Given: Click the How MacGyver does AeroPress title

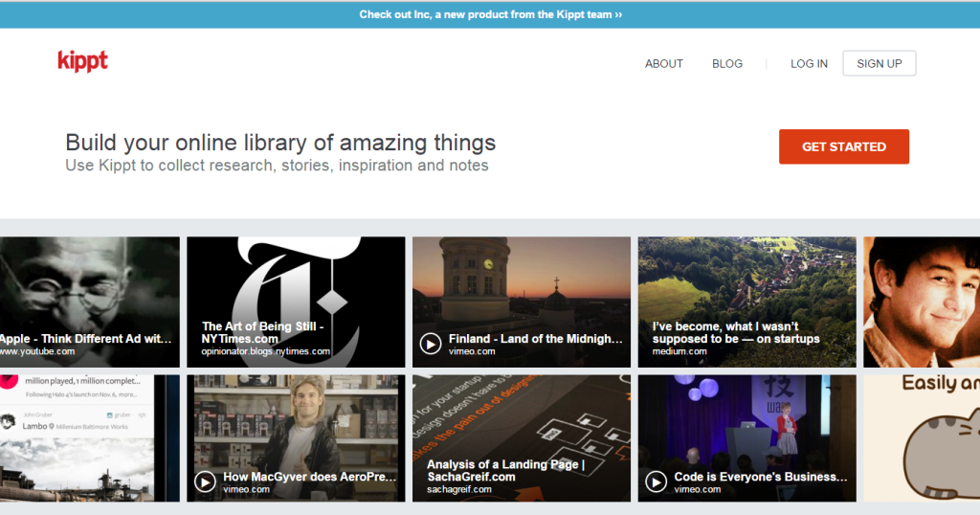Looking at the screenshot, I should (310, 477).
